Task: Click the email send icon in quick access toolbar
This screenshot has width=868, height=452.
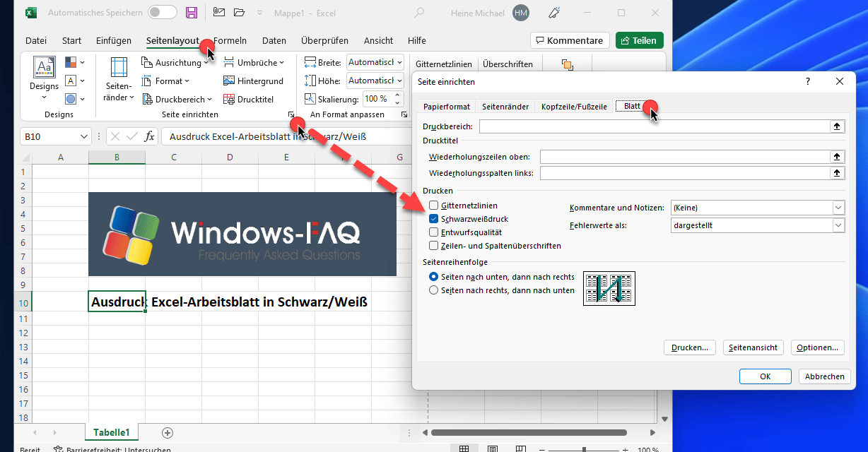Action: pos(218,13)
